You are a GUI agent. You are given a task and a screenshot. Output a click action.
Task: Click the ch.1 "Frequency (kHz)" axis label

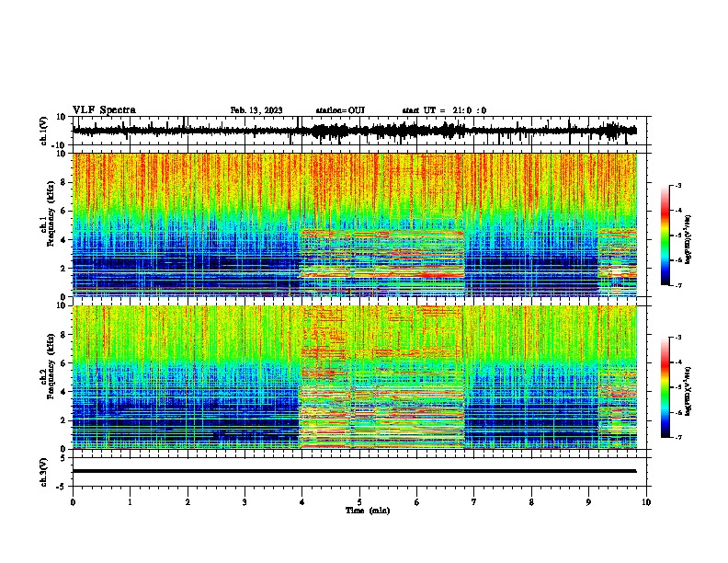50,213
